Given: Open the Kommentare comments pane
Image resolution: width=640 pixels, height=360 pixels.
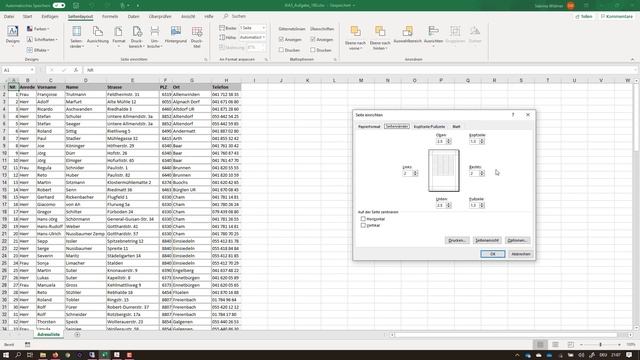Looking at the screenshot, I should tap(616, 16).
